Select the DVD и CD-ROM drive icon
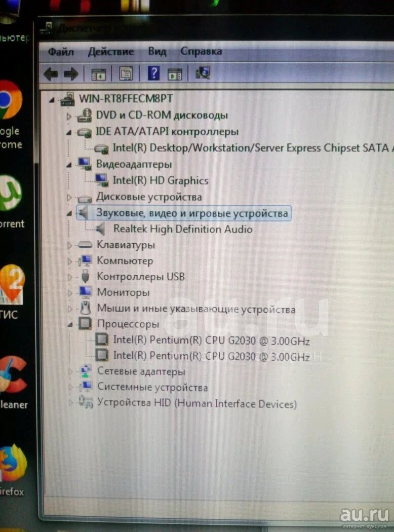The image size is (394, 532). pos(84,116)
